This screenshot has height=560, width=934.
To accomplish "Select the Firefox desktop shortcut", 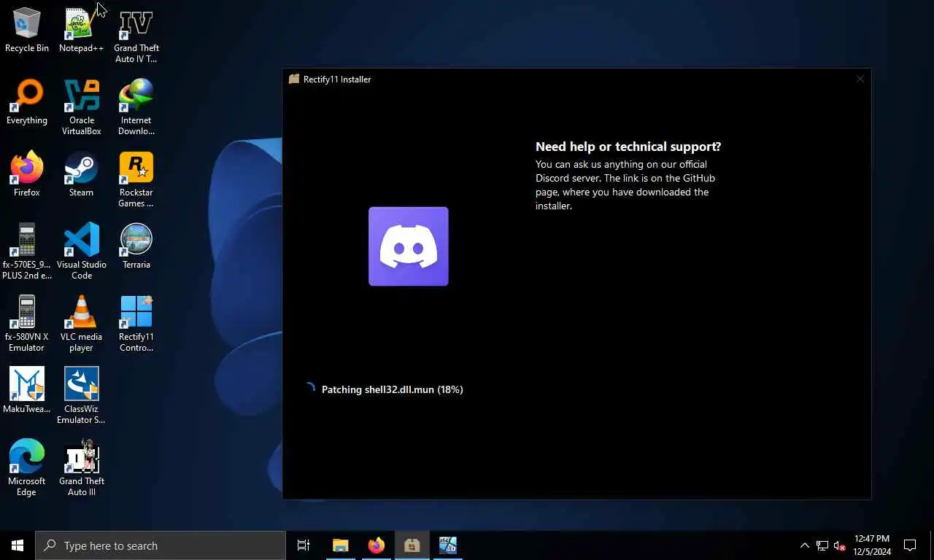I will coord(26,175).
